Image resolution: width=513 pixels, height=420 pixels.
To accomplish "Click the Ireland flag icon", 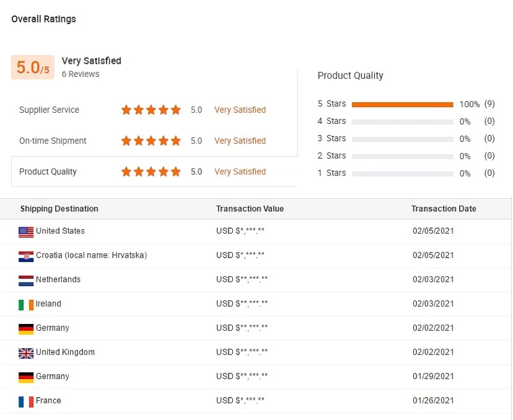I will [26, 304].
